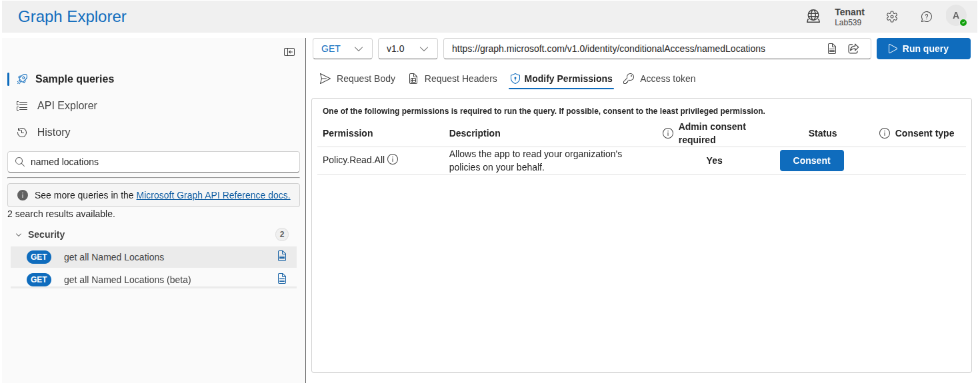Select Sample queries in sidebar
This screenshot has height=383, width=980.
point(75,79)
